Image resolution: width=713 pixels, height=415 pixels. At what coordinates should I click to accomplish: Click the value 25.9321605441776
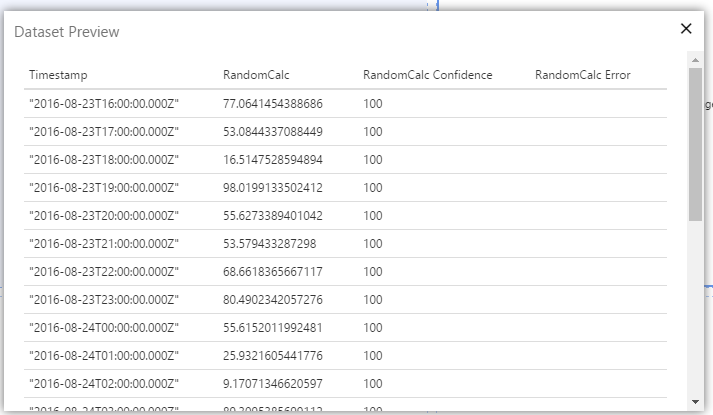[287, 355]
